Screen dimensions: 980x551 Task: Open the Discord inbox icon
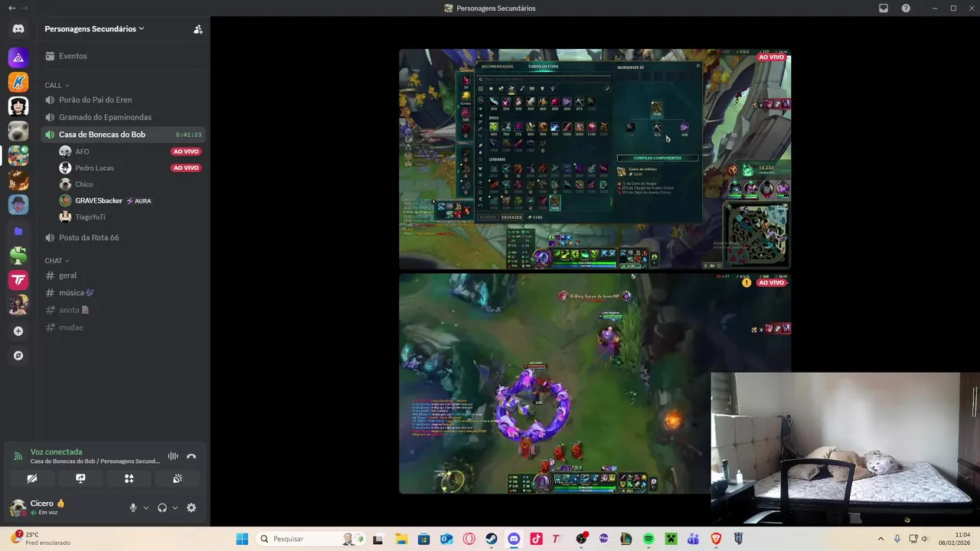click(884, 8)
